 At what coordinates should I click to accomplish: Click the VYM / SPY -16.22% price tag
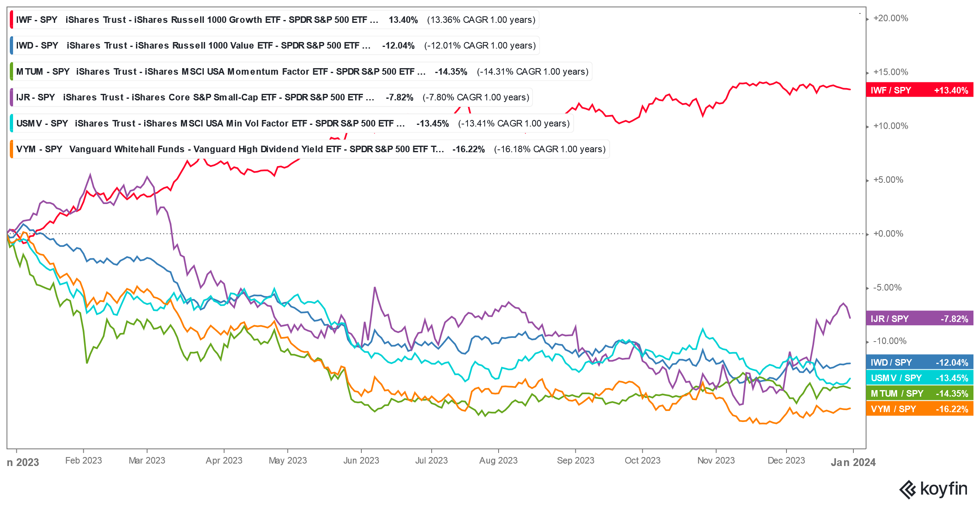pyautogui.click(x=919, y=409)
